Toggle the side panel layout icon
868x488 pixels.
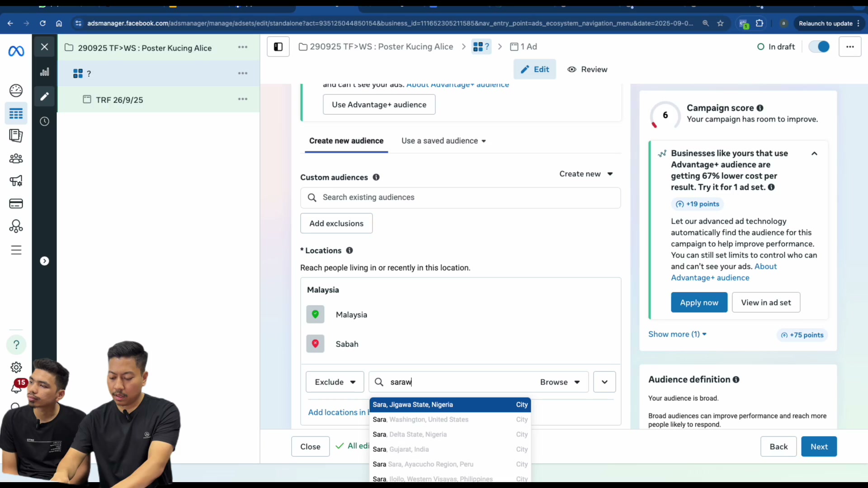click(278, 47)
